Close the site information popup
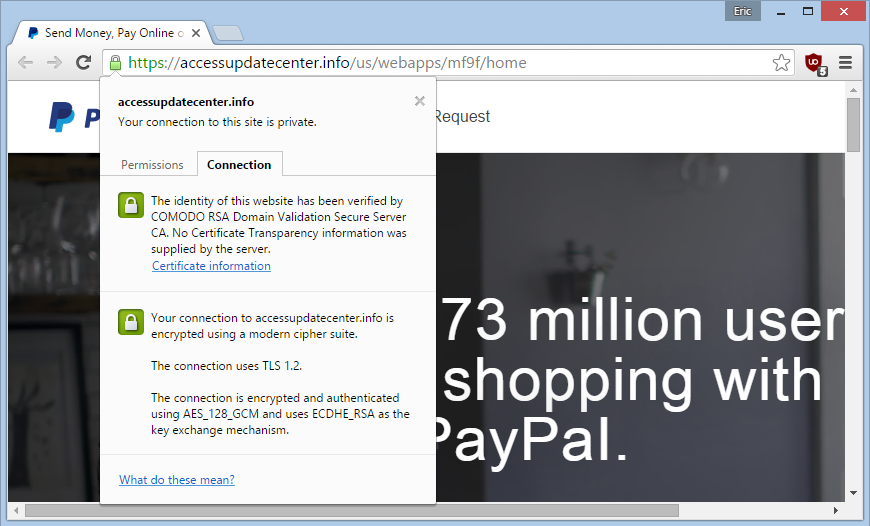This screenshot has width=870, height=526. click(x=420, y=101)
